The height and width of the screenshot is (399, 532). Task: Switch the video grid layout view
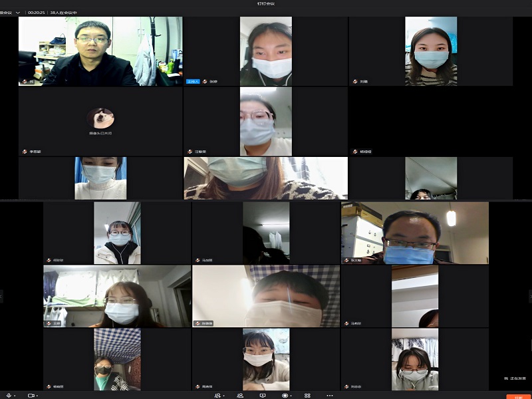pos(307,395)
